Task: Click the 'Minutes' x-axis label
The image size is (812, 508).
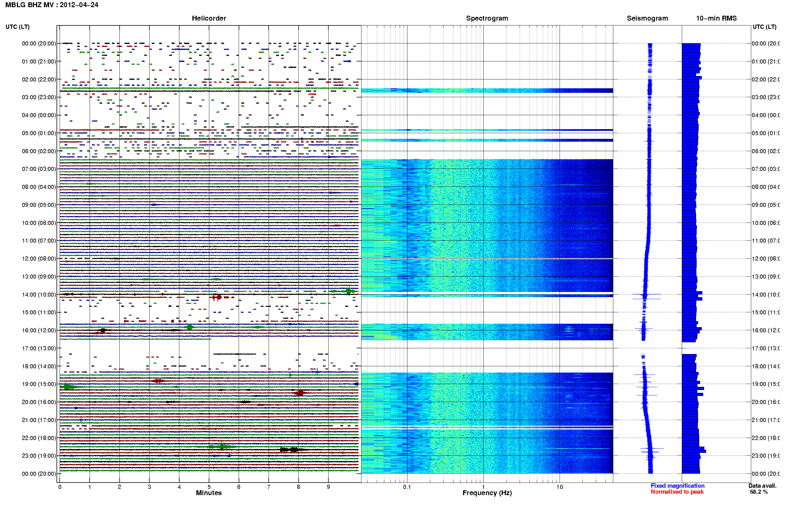Action: [x=209, y=493]
